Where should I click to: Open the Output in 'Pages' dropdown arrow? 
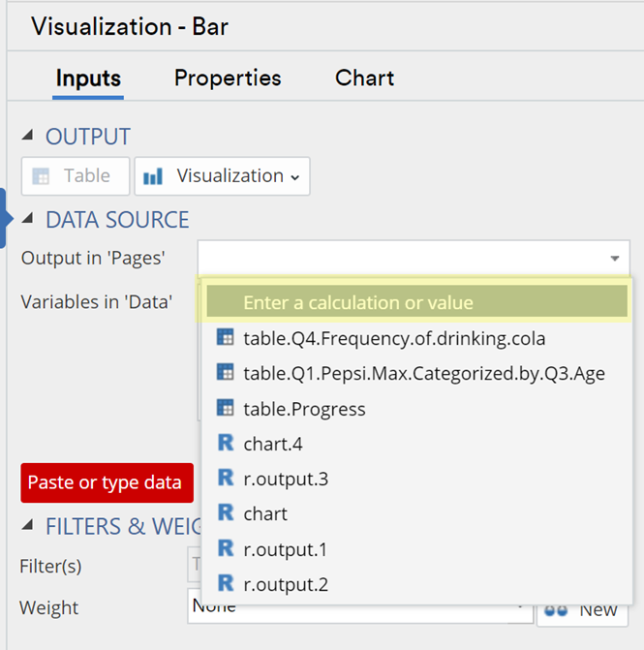tap(615, 259)
